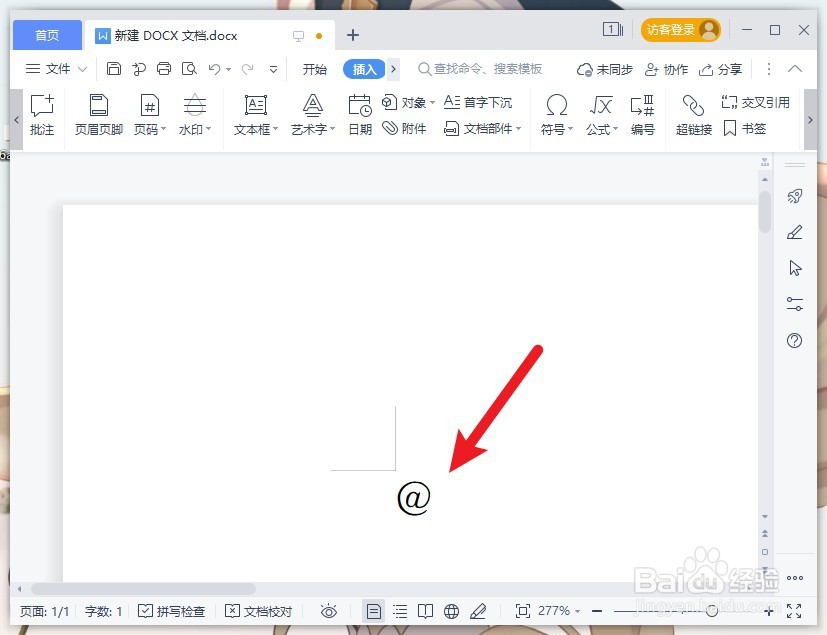Open the 开始 ribbon tab

[314, 69]
